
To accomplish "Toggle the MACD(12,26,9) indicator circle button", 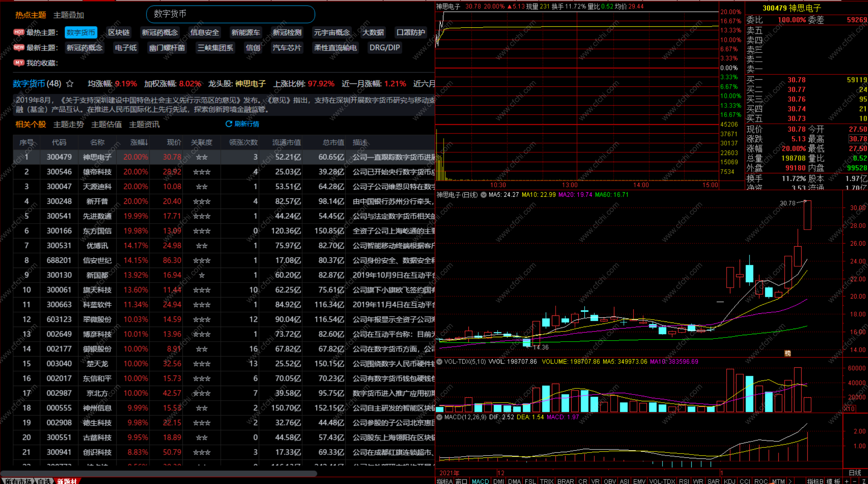I will [x=439, y=417].
